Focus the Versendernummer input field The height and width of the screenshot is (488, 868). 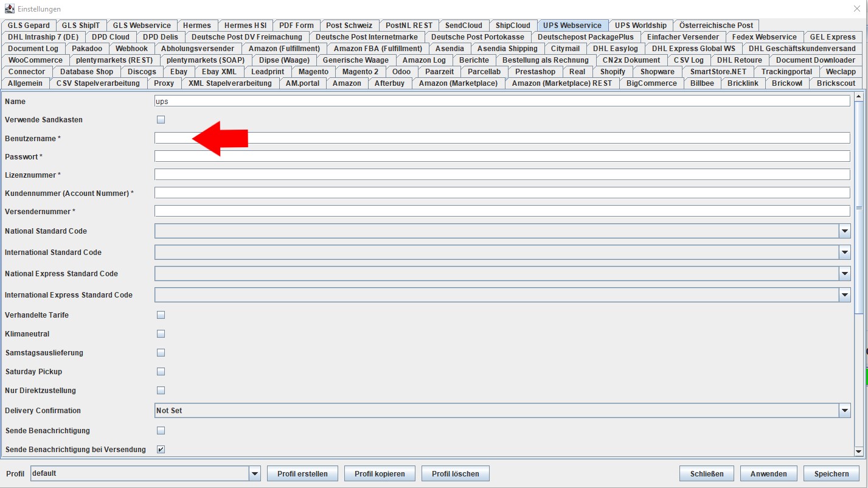pos(502,211)
